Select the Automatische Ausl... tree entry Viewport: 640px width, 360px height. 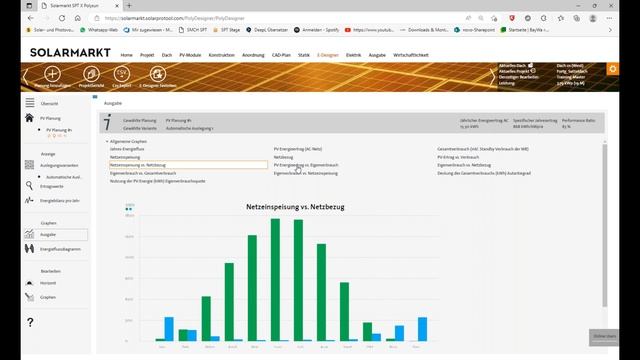pyautogui.click(x=64, y=177)
